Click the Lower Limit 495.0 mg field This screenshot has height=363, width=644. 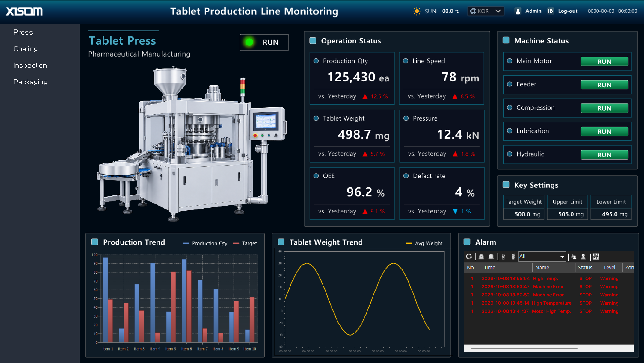tap(611, 214)
